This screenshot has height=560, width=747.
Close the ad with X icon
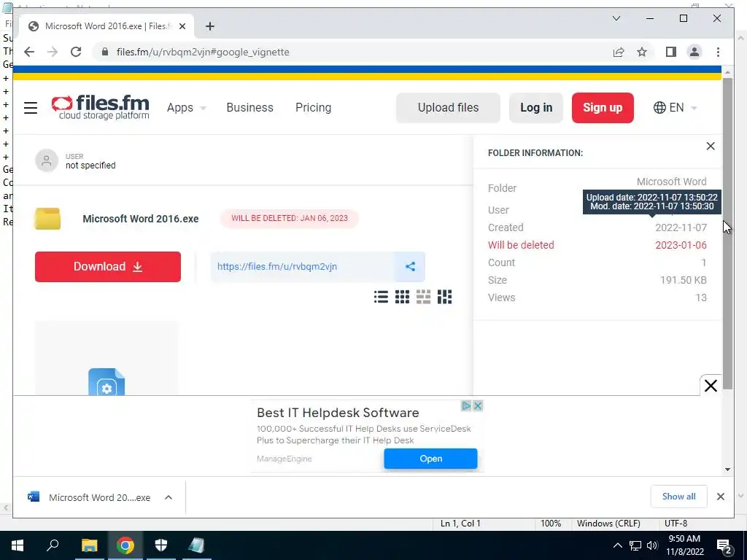pos(478,405)
